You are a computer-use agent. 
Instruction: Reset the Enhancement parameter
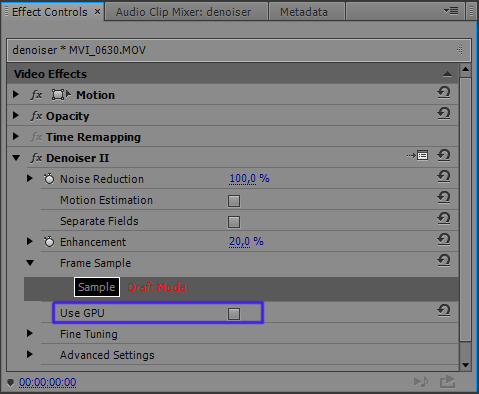pyautogui.click(x=444, y=240)
